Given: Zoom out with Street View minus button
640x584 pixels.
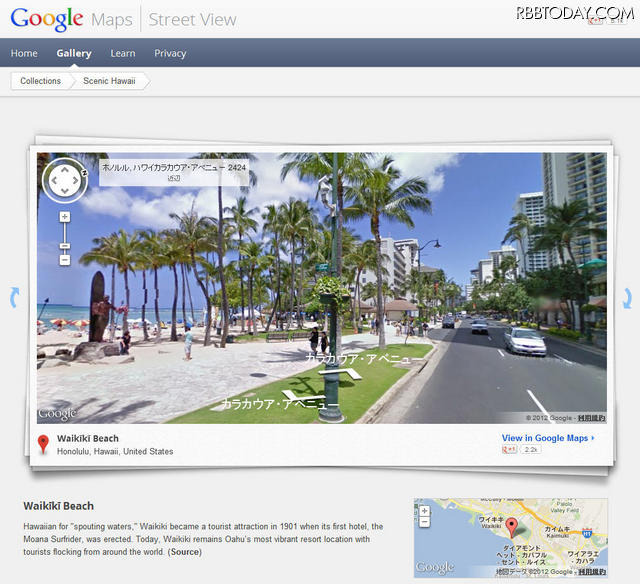Looking at the screenshot, I should tap(65, 260).
